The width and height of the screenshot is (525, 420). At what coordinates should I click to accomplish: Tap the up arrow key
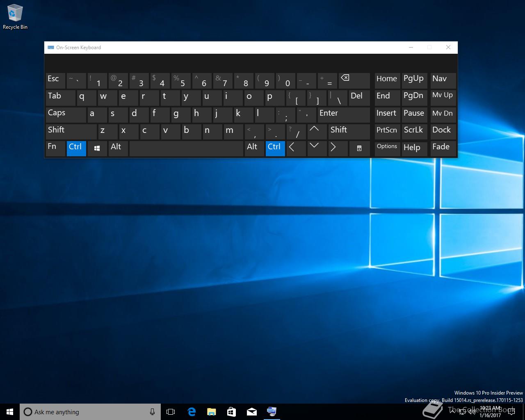coord(317,132)
